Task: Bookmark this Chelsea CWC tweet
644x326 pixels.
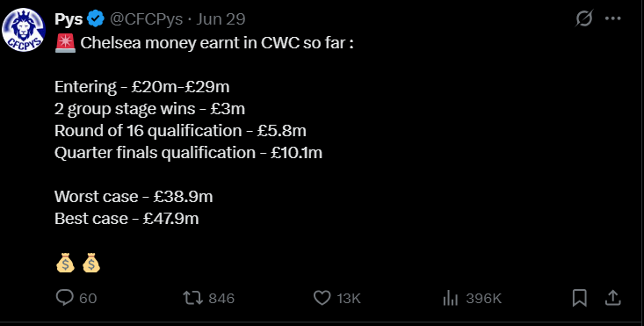Action: point(580,298)
